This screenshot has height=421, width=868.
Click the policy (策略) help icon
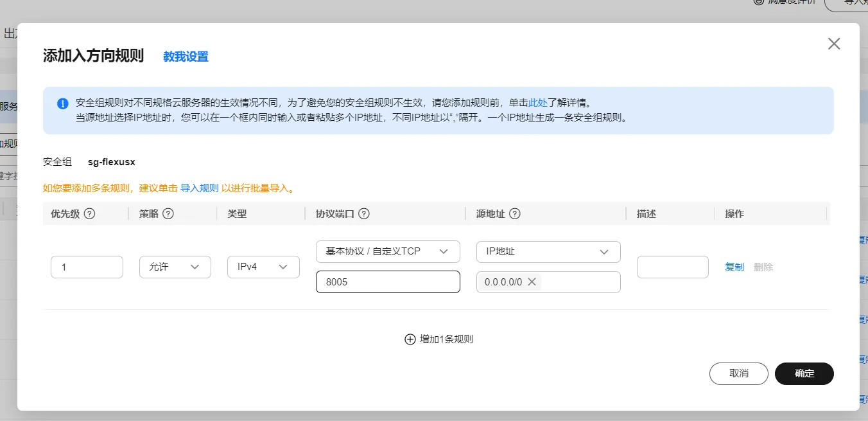[168, 214]
